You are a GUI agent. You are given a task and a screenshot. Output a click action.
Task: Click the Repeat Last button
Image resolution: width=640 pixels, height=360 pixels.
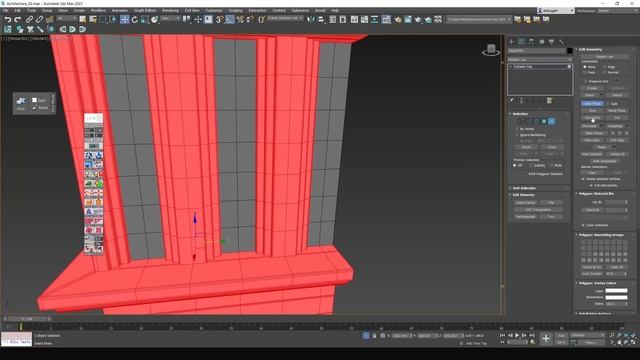[x=604, y=57]
